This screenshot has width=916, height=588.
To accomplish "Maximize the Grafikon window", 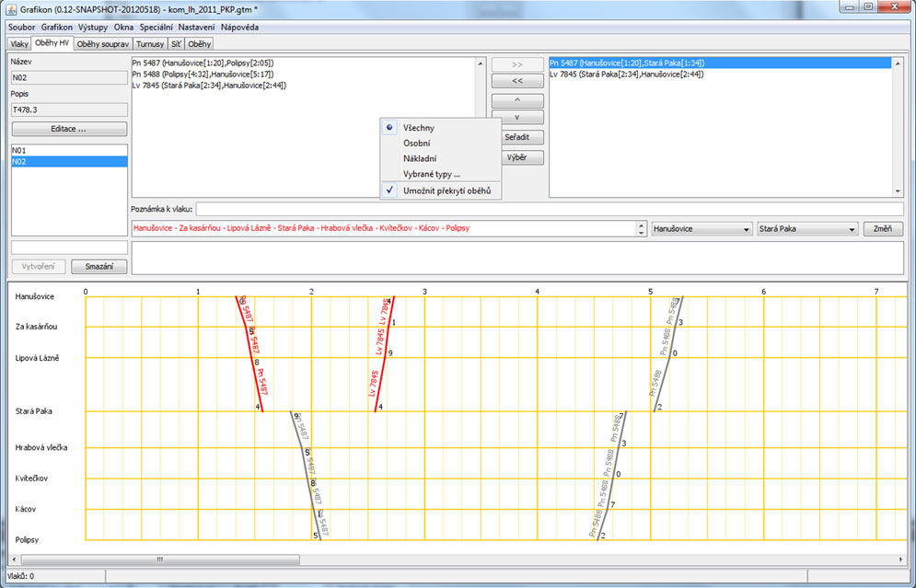I will pos(867,7).
